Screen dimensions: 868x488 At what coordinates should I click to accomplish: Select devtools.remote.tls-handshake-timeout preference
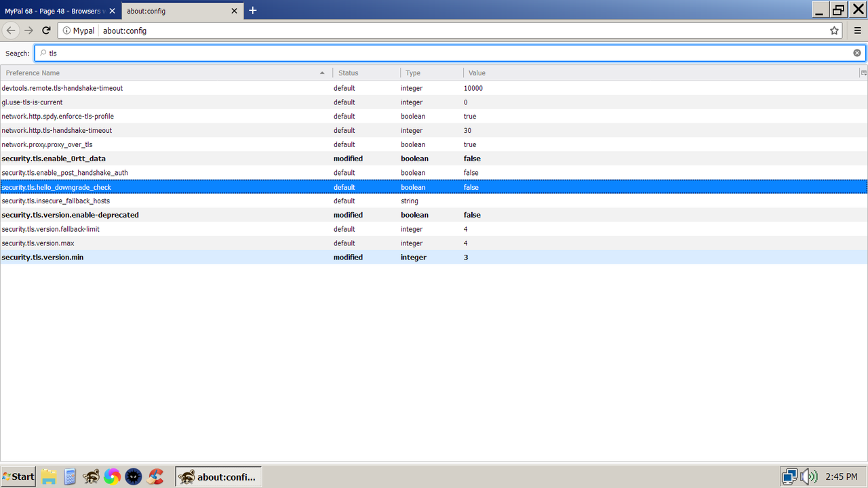[x=434, y=88]
